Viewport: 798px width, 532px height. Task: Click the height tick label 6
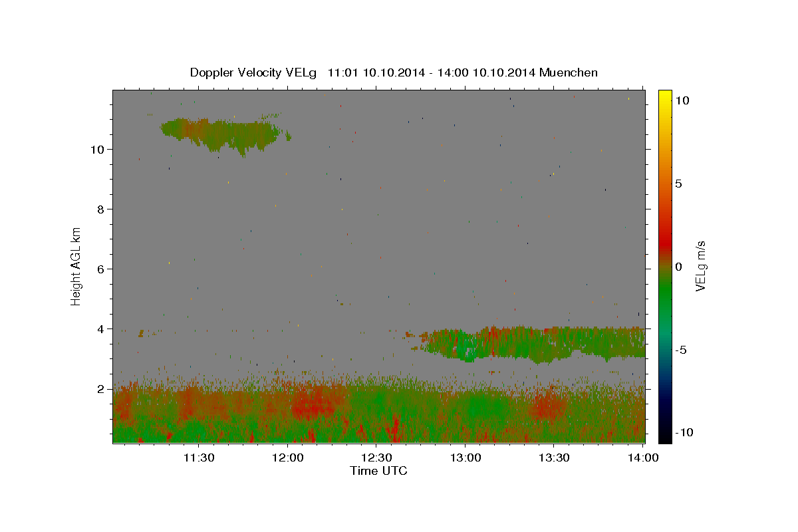point(101,269)
